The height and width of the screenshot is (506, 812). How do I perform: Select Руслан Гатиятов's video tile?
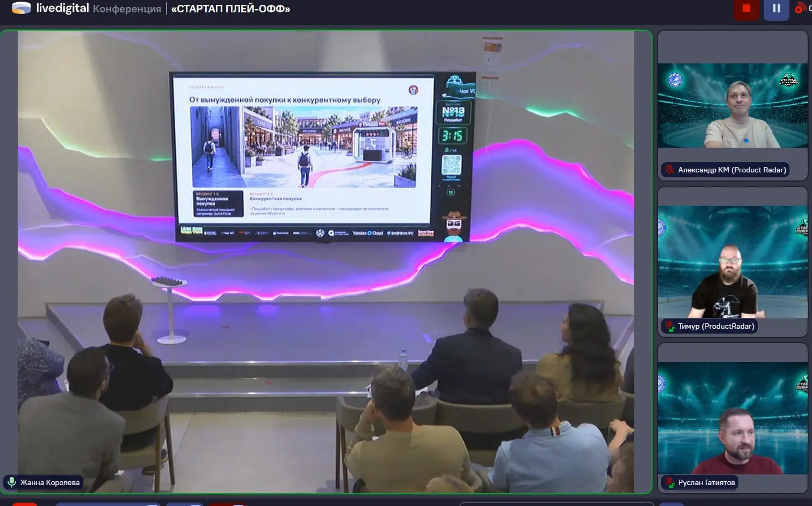click(x=733, y=418)
